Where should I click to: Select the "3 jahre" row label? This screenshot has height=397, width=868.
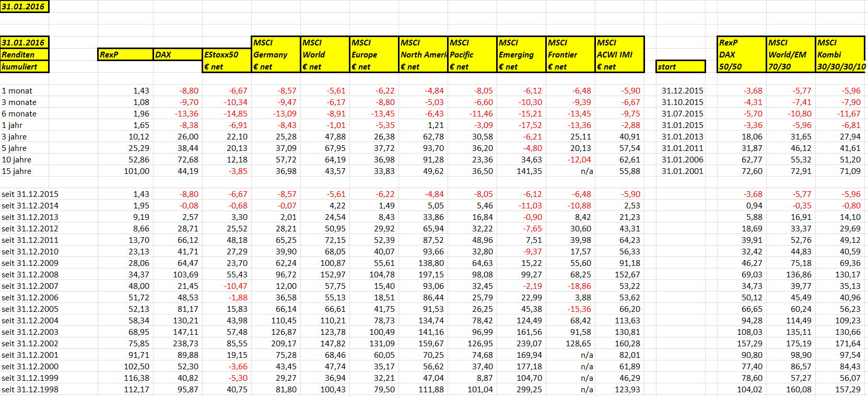click(14, 137)
